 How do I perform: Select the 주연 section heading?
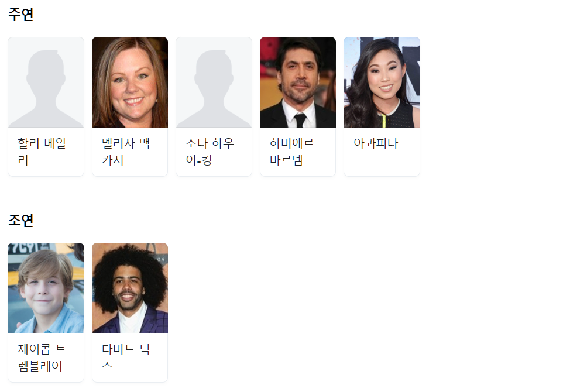point(20,15)
